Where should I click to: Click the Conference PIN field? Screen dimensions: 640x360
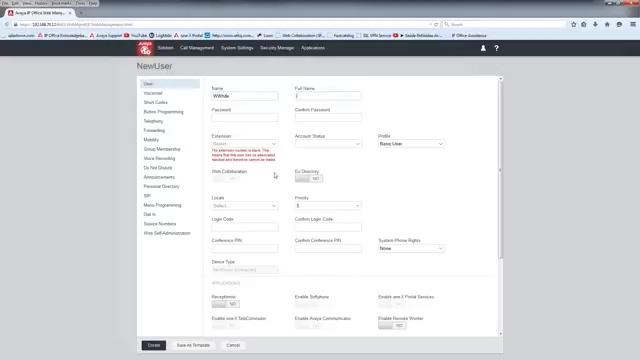point(245,249)
